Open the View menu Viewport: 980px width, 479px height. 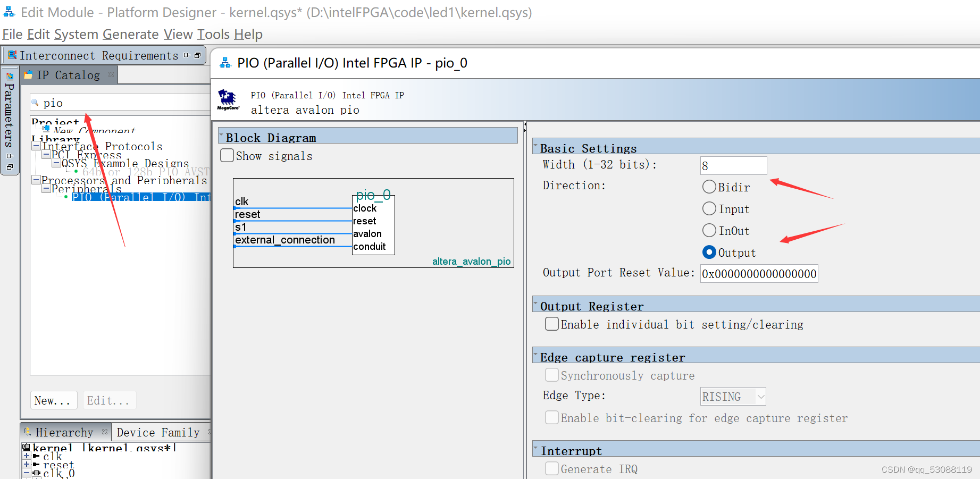(x=178, y=34)
